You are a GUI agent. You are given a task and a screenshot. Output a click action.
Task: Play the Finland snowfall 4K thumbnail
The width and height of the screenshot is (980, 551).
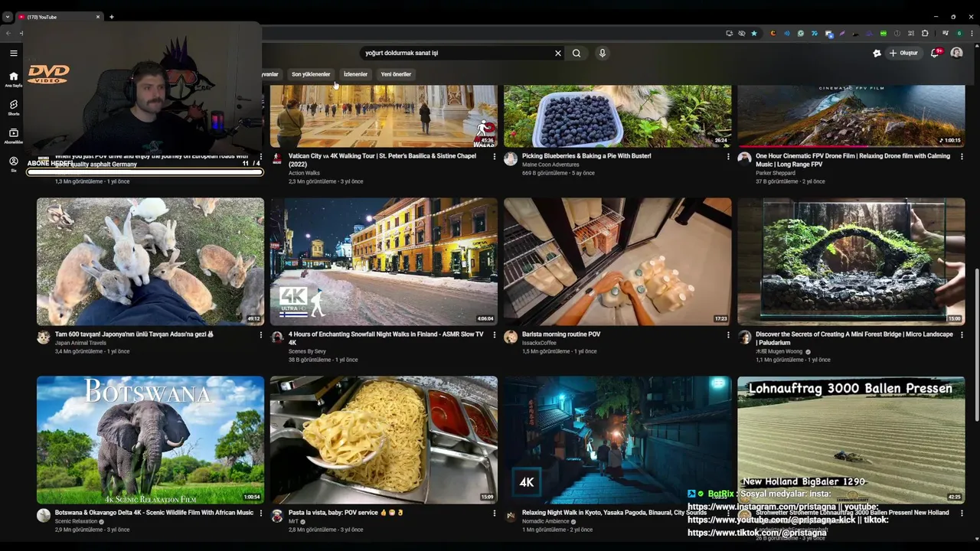384,262
